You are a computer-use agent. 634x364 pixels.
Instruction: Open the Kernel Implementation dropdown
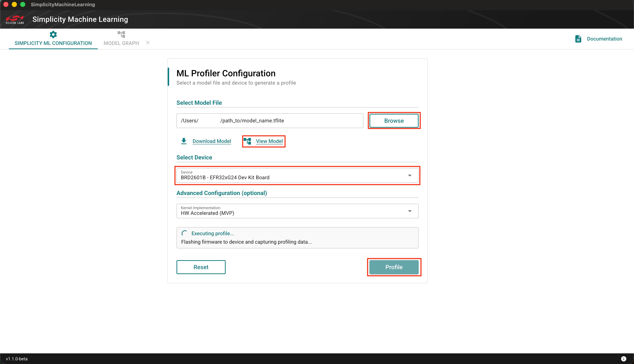tap(297, 211)
